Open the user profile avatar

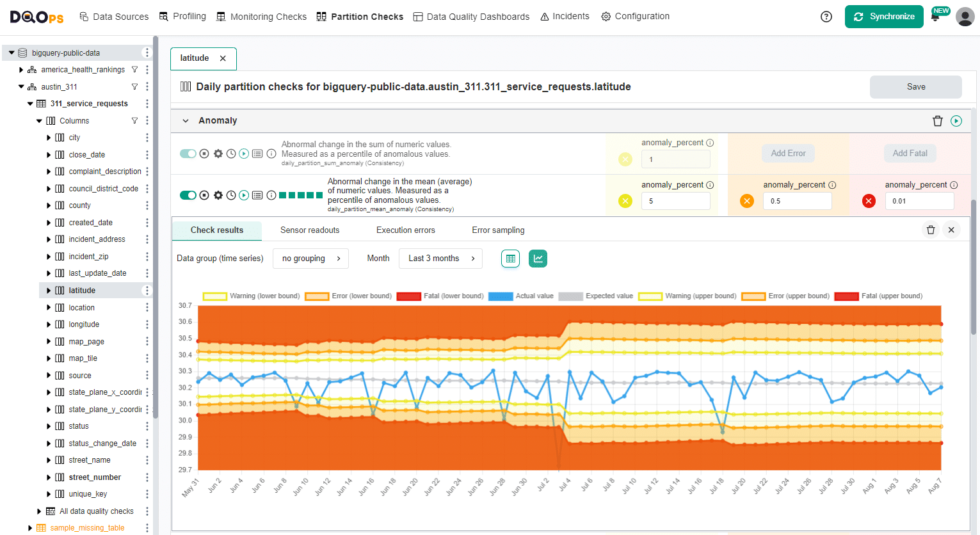[x=965, y=17]
